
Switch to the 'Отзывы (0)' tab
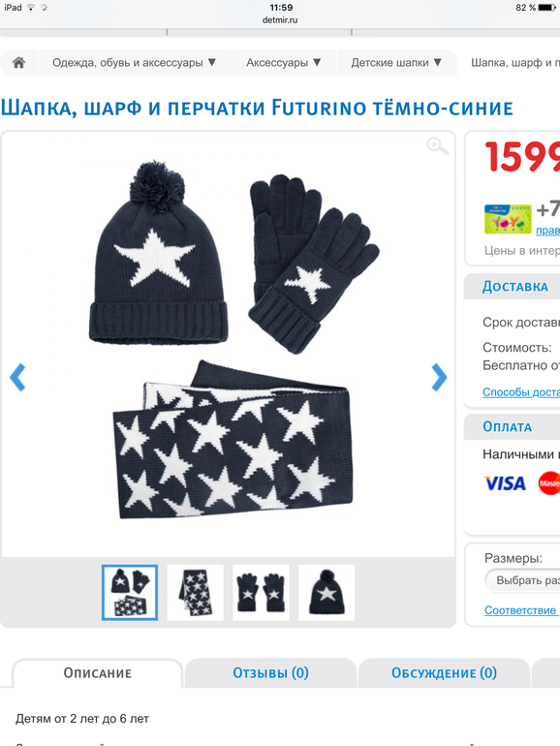270,672
